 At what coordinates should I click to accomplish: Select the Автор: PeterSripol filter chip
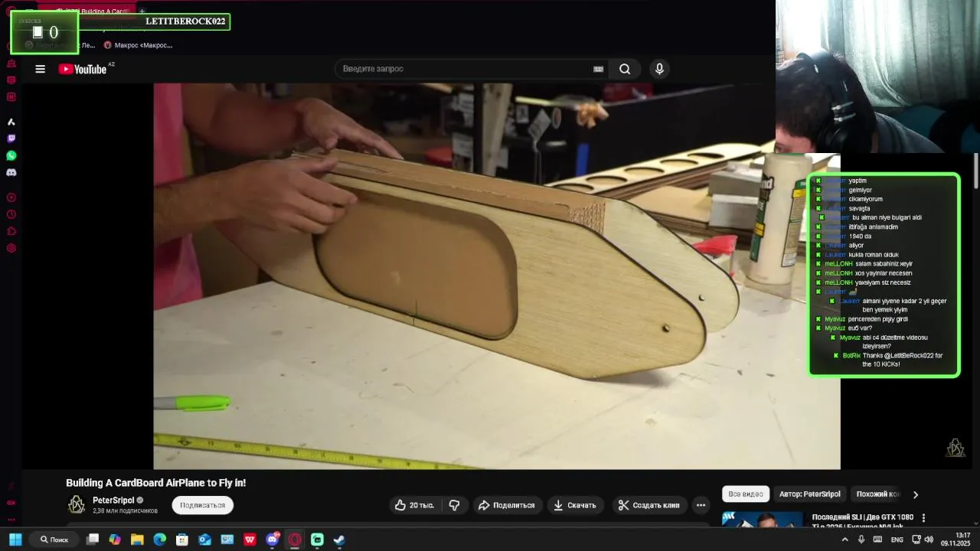coord(810,494)
